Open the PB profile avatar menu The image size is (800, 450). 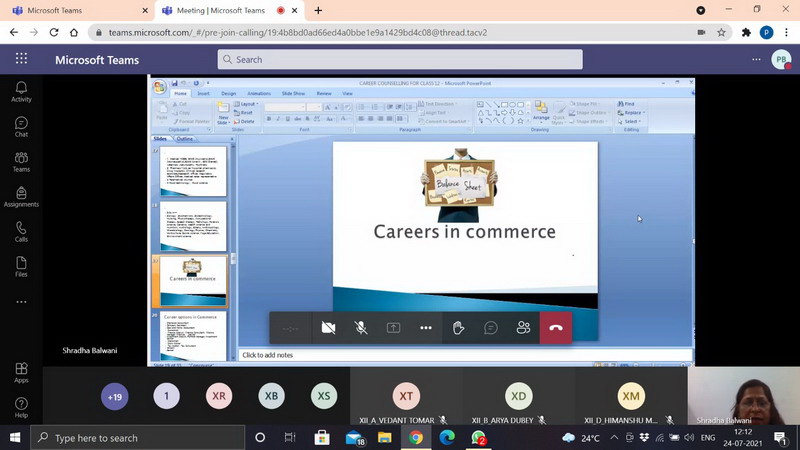pos(781,60)
